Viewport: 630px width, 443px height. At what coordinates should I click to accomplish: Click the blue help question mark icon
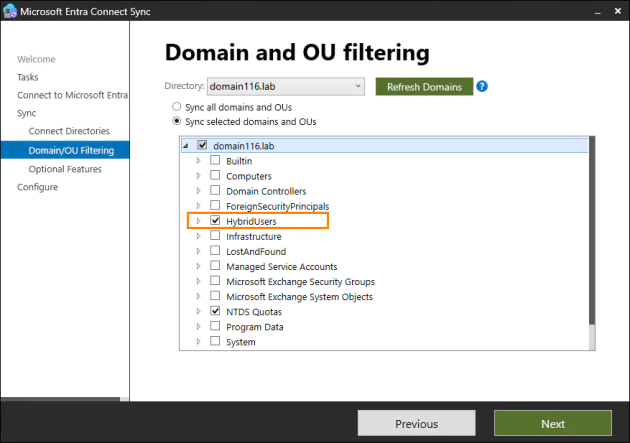tap(482, 86)
